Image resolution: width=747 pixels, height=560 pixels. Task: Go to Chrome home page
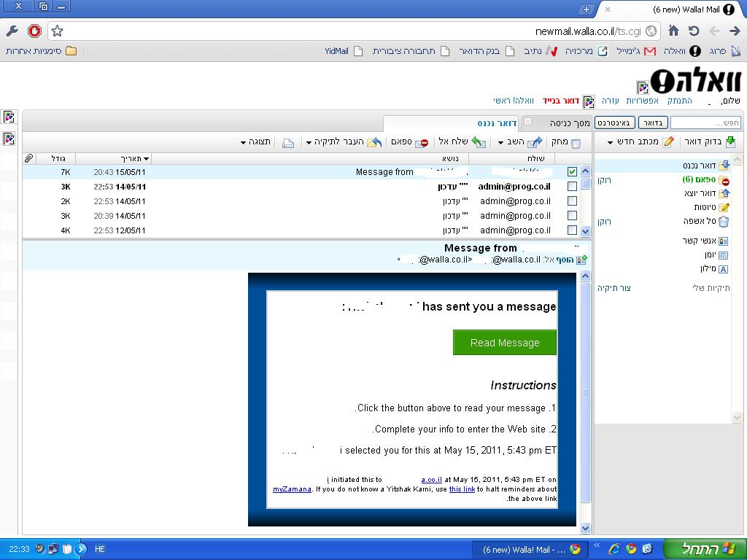673,31
